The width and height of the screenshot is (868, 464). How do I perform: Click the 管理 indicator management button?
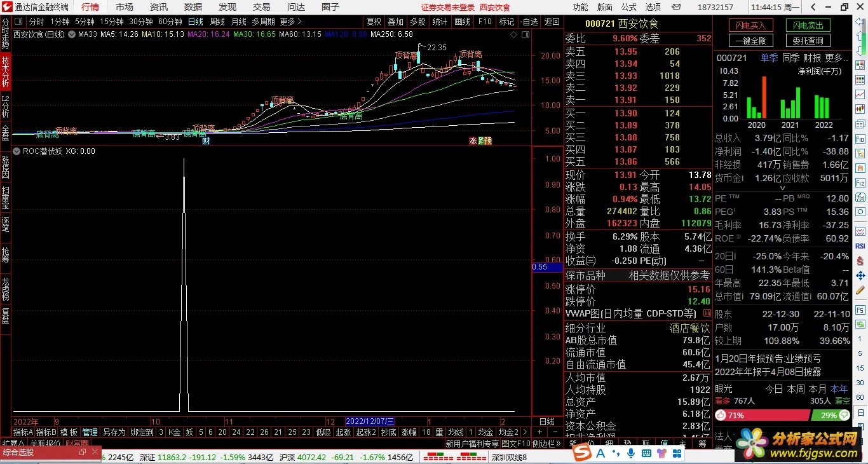pyautogui.click(x=90, y=432)
